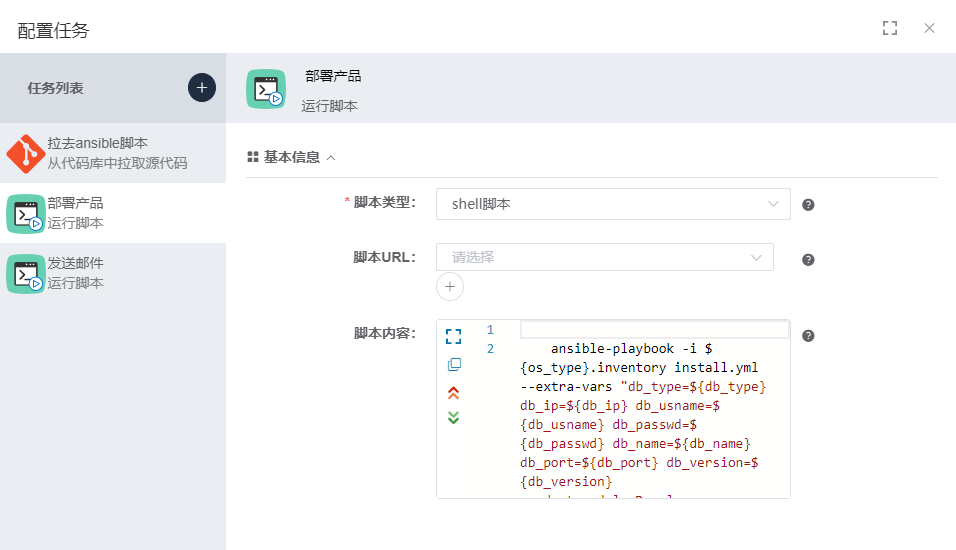Open the 脚本类型 dropdown
This screenshot has height=550, width=956.
613,204
